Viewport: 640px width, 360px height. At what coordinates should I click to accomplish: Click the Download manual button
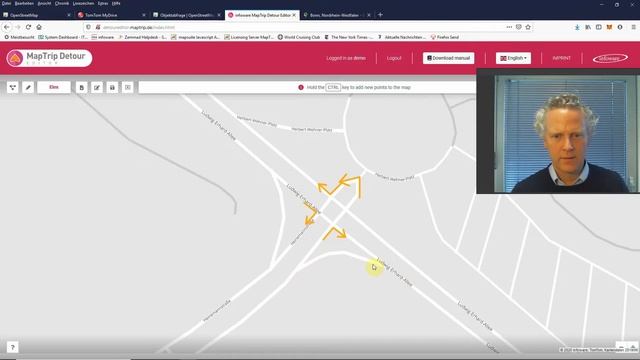449,58
